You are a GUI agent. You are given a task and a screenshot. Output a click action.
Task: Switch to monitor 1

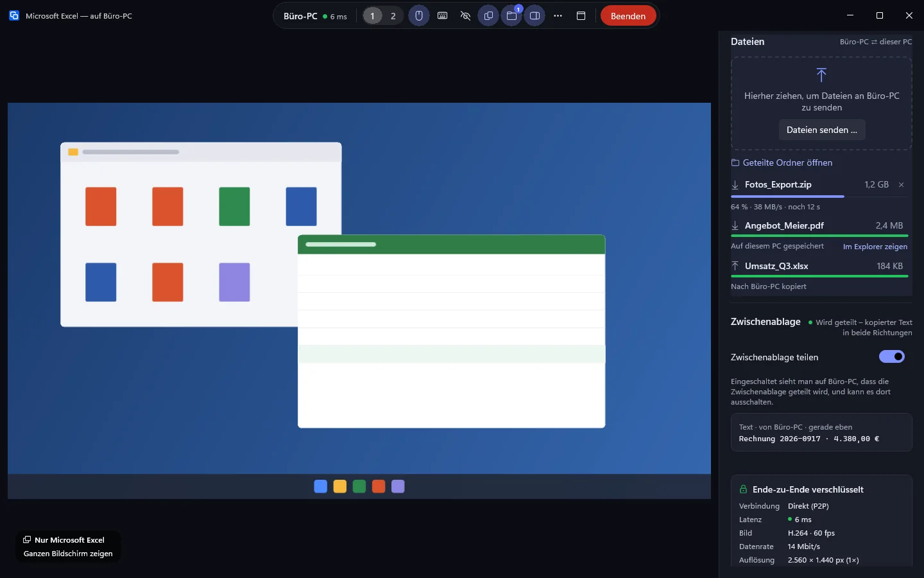(x=372, y=16)
